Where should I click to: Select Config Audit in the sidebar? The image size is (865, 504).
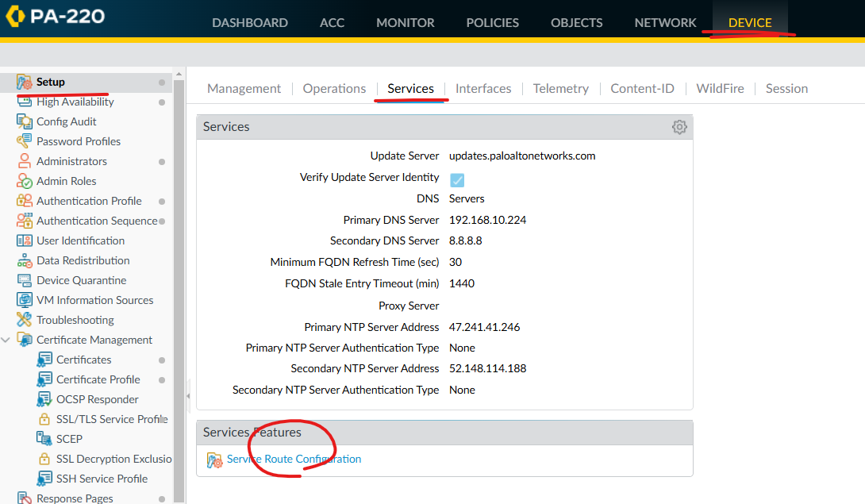(66, 121)
